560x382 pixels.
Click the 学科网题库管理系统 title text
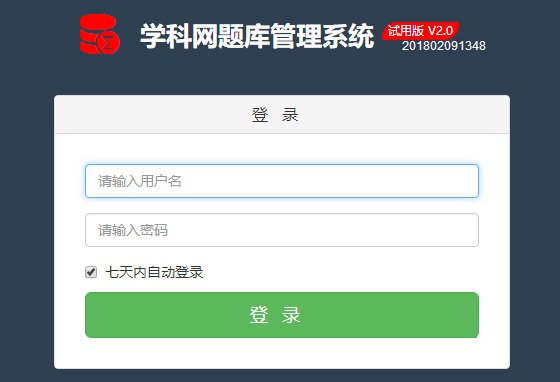point(257,36)
